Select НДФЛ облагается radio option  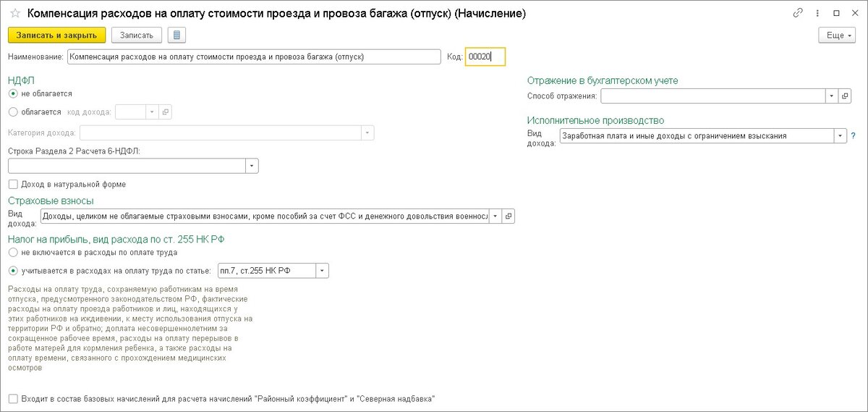click(x=12, y=112)
